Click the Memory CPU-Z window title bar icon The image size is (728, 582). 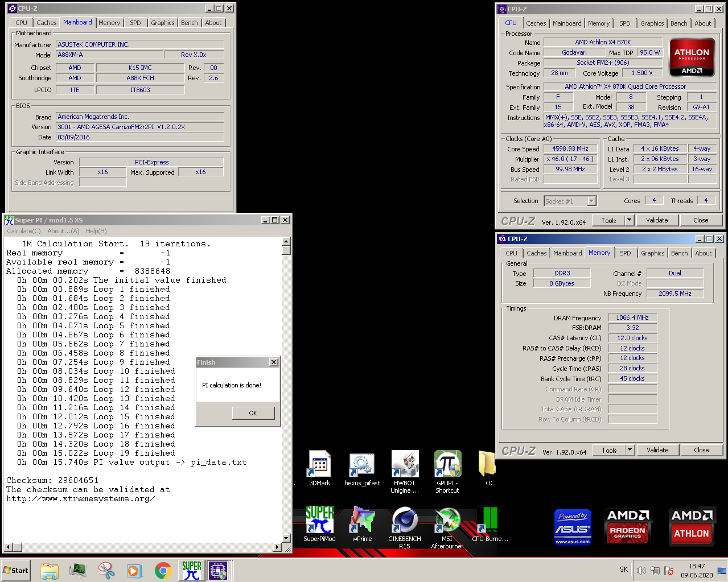pos(502,239)
